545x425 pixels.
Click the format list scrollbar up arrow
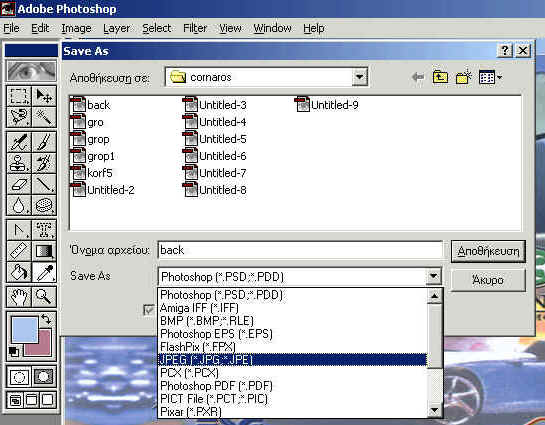click(434, 296)
